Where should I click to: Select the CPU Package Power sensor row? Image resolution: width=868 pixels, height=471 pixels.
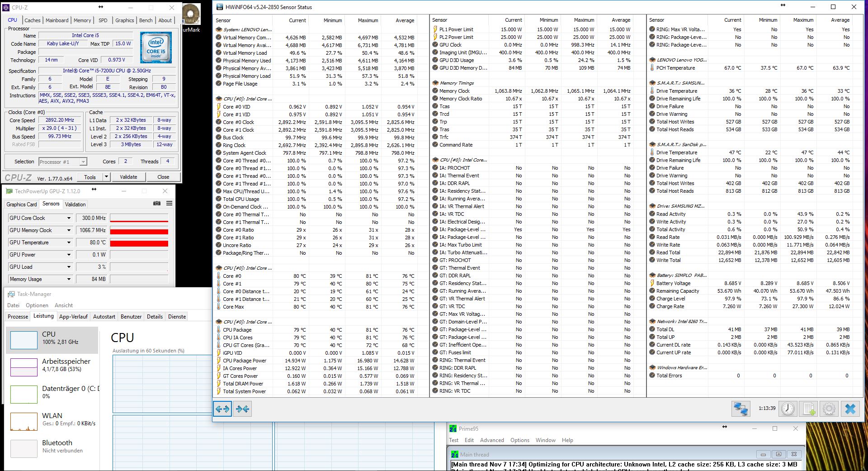(316, 361)
